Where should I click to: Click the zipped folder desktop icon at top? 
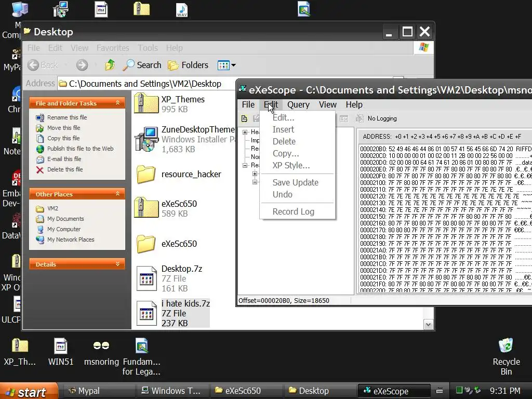[x=141, y=9]
